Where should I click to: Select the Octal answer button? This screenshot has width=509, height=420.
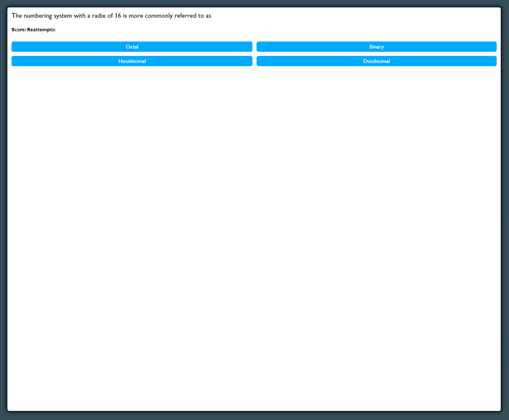(x=132, y=47)
